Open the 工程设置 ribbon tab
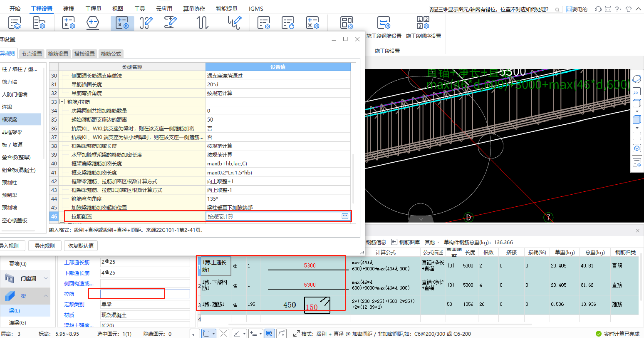Image resolution: width=644 pixels, height=338 pixels. 42,9
